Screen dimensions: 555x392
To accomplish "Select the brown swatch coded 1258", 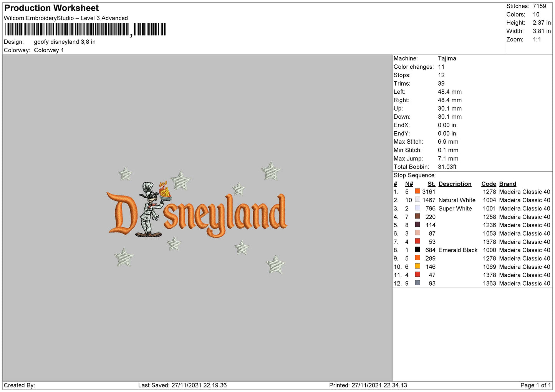I will point(417,216).
